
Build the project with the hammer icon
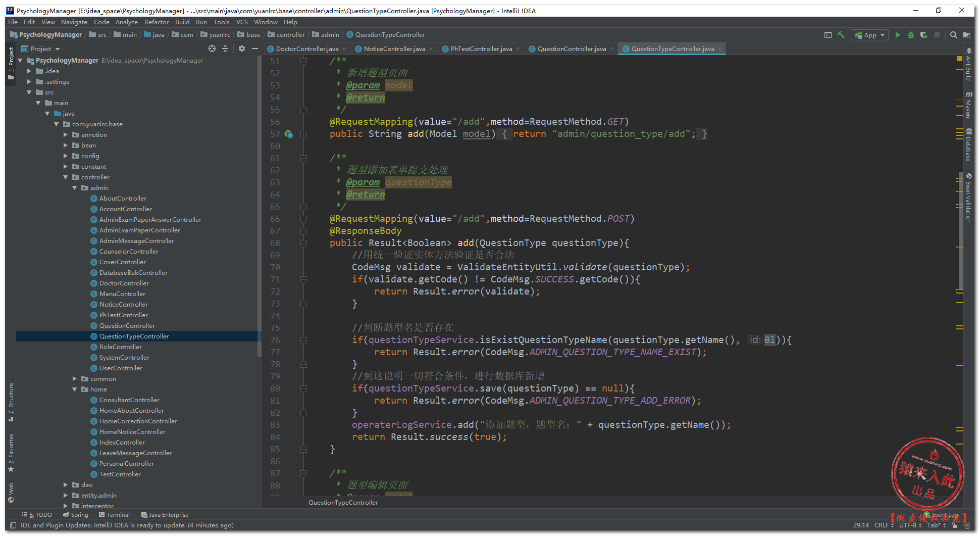click(841, 35)
